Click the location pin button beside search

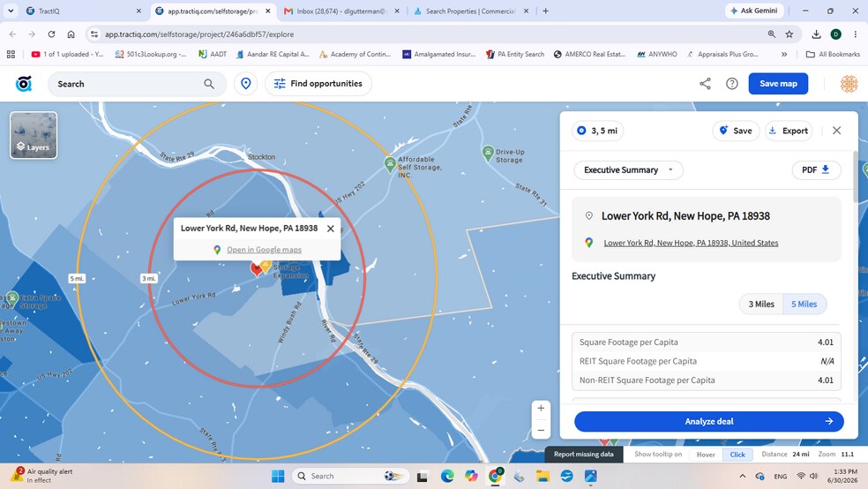(246, 84)
